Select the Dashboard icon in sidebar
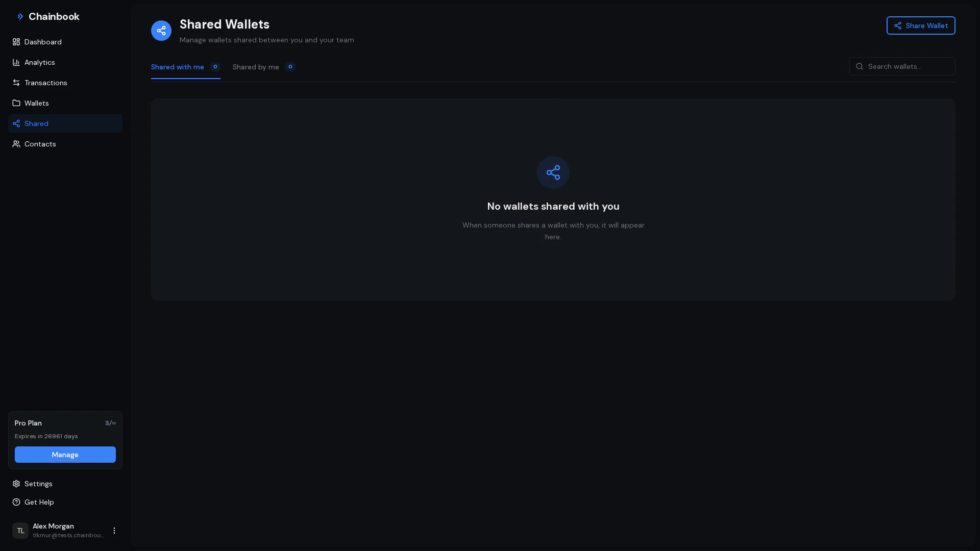This screenshot has width=980, height=551. point(16,42)
